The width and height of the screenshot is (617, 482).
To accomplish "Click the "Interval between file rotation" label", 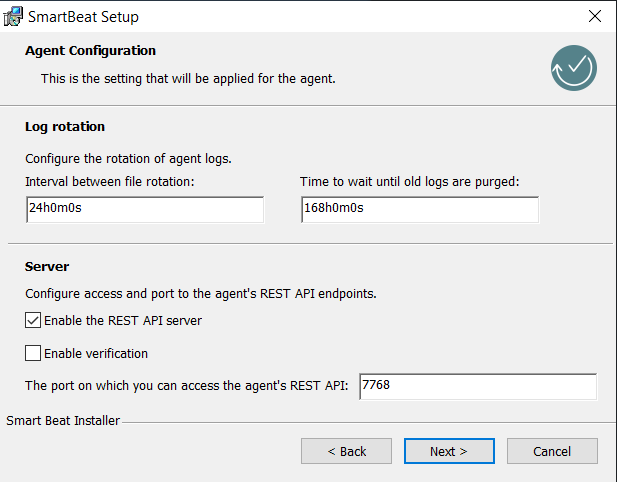I will point(109,181).
